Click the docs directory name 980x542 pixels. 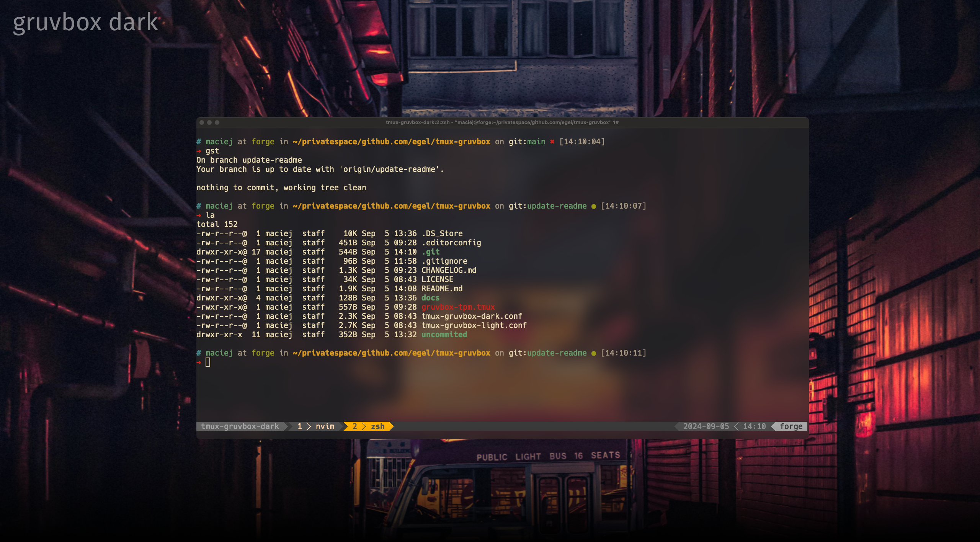pos(431,298)
